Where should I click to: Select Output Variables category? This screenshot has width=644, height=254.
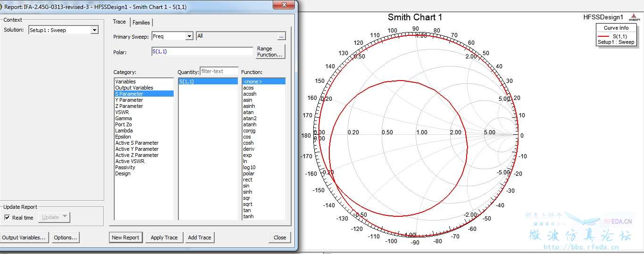(144, 88)
